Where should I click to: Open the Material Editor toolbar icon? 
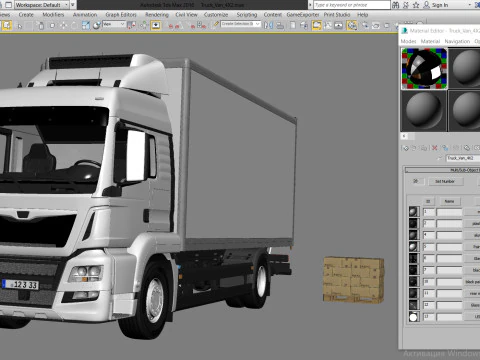352,25
